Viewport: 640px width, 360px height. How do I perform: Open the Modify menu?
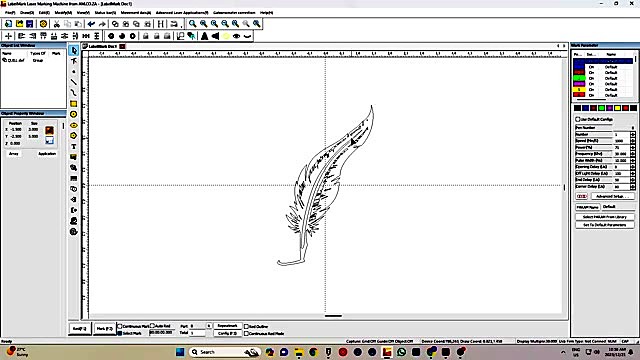[63, 13]
